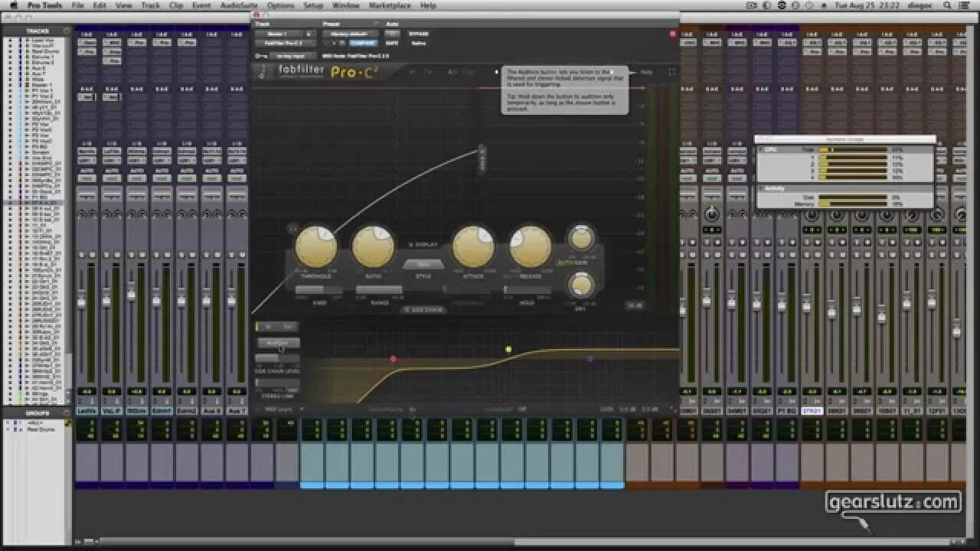Collapse the Side Chain section button
This screenshot has height=551, width=980.
[423, 310]
